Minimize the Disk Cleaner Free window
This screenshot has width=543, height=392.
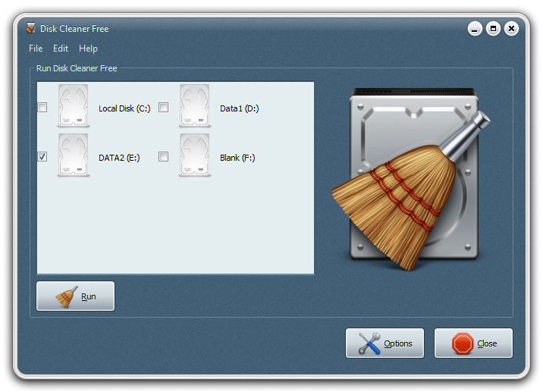pyautogui.click(x=476, y=29)
